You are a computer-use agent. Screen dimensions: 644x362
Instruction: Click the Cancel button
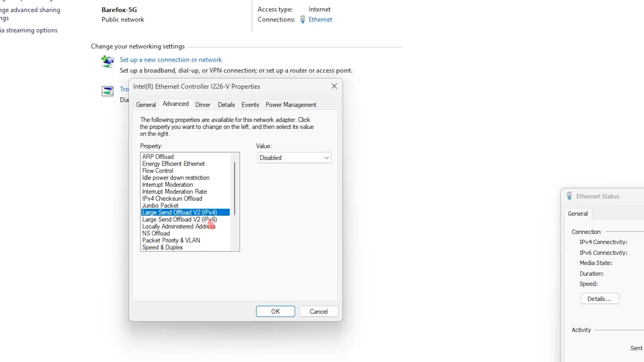tap(319, 311)
